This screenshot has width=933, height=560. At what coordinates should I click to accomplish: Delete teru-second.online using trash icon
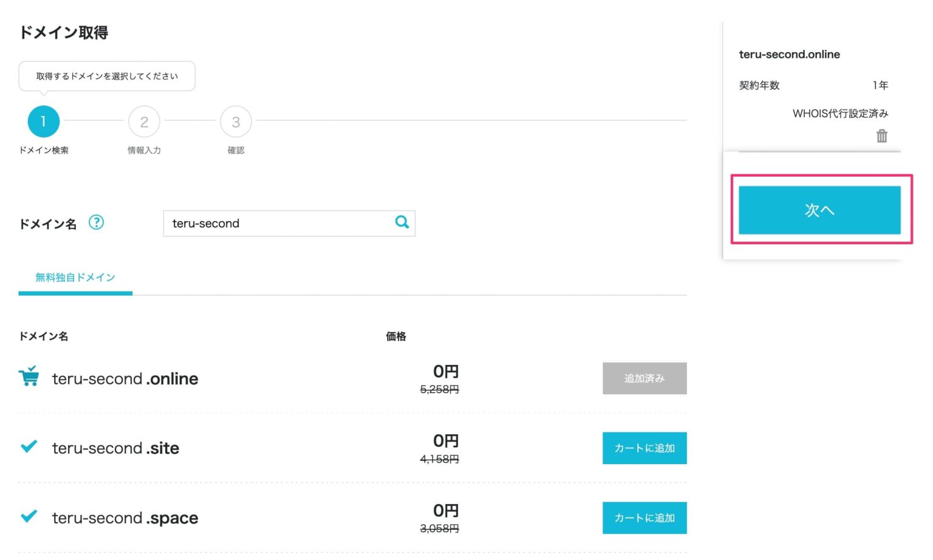coord(881,136)
